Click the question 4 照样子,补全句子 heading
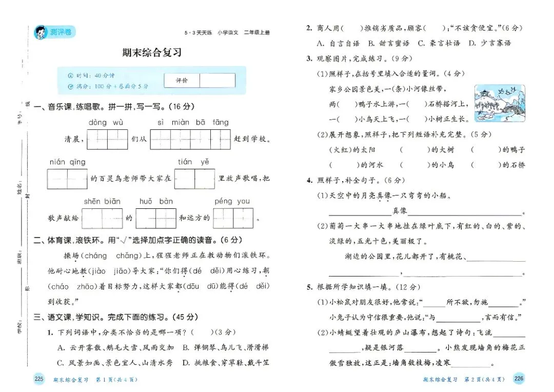 [356, 180]
